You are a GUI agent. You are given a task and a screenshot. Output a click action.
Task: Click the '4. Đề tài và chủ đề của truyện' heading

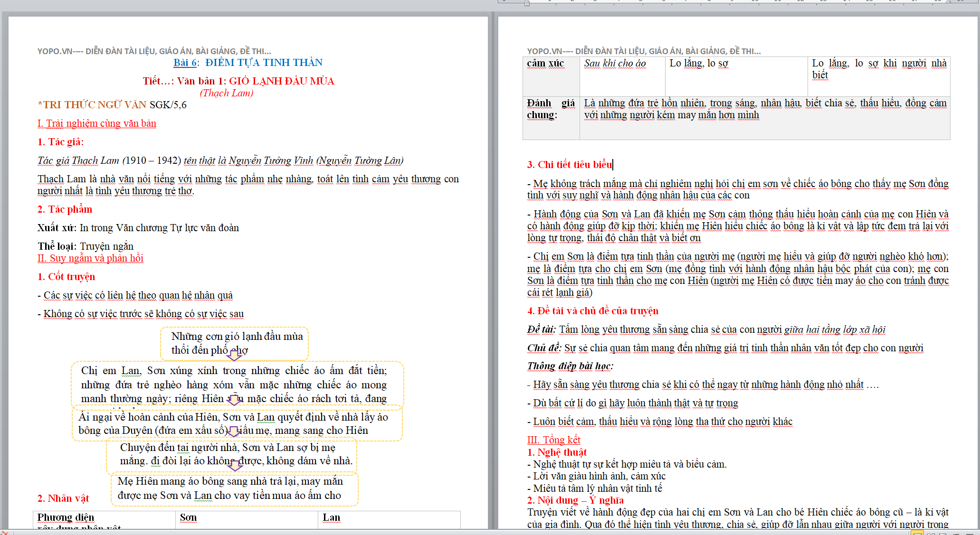point(592,311)
